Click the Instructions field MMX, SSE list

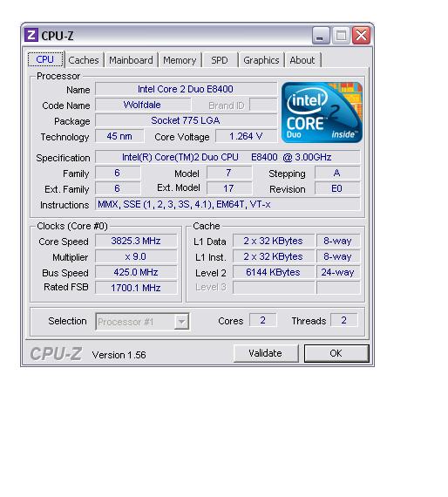(227, 204)
